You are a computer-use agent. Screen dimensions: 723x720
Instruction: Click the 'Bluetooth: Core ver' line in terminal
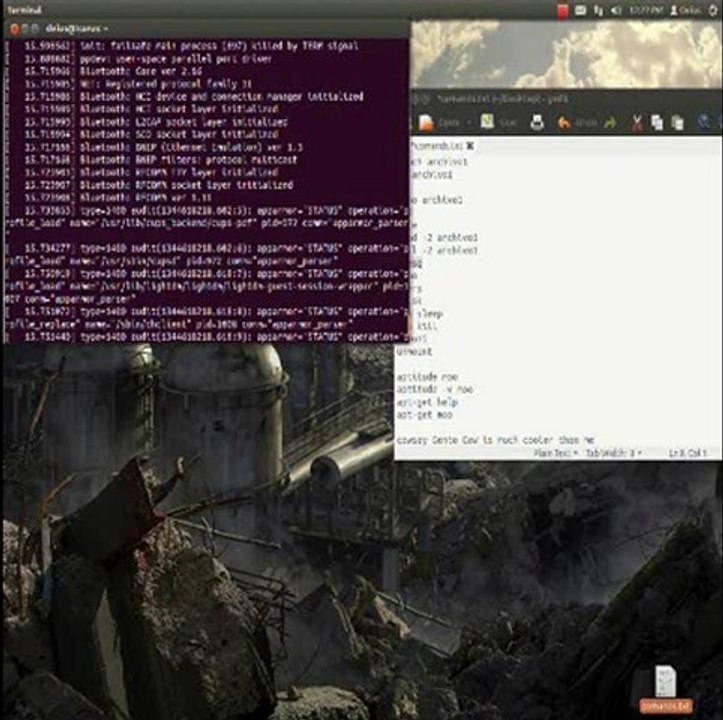click(113, 71)
